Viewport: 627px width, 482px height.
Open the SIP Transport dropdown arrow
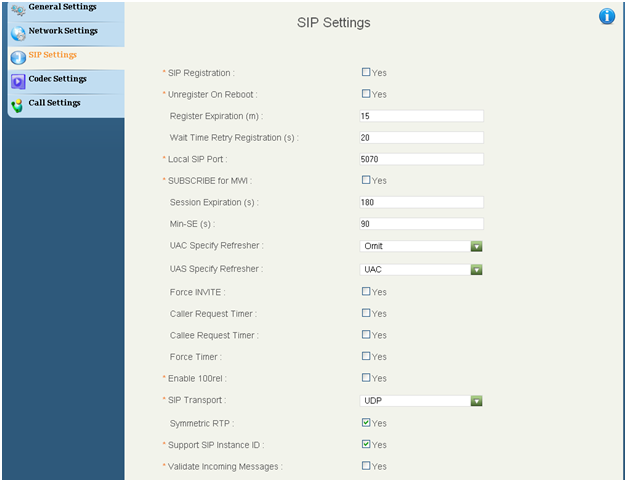pyautogui.click(x=476, y=400)
